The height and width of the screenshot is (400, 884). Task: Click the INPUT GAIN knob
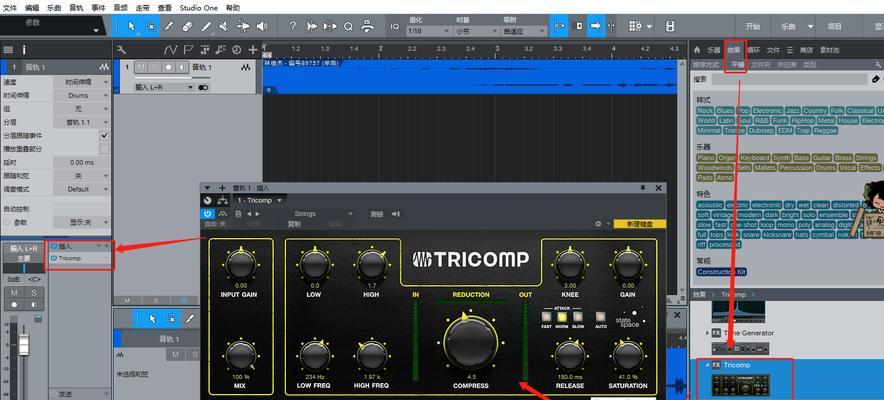(241, 263)
